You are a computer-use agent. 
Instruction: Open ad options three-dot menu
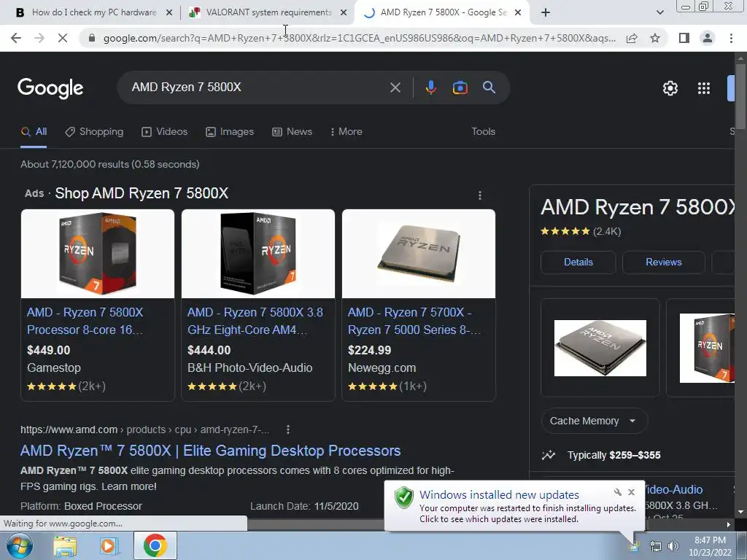click(x=480, y=195)
